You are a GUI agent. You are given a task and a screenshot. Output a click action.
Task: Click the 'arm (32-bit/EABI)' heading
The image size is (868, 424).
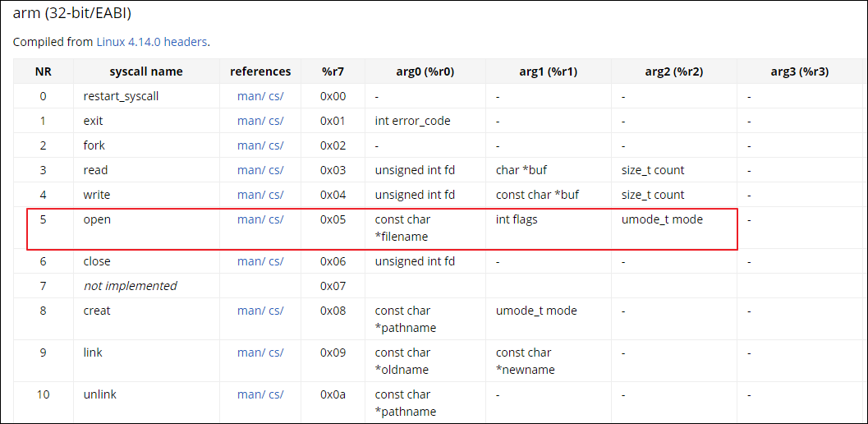[72, 13]
